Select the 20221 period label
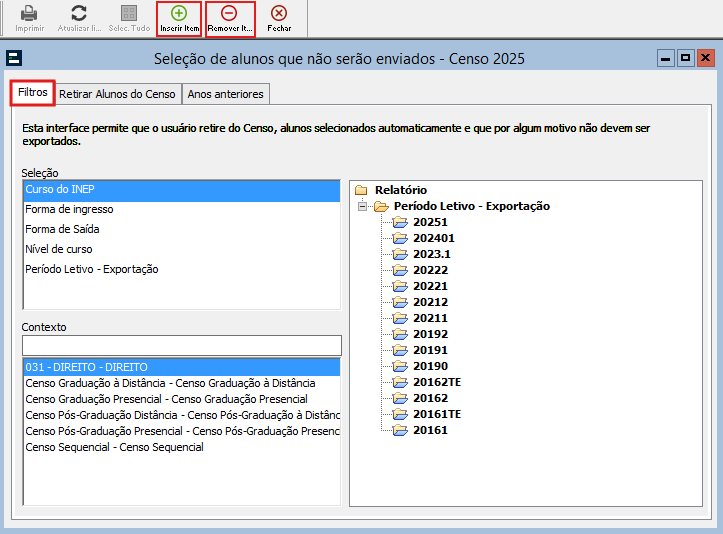Viewport: 723px width, 534px height. pos(430,286)
